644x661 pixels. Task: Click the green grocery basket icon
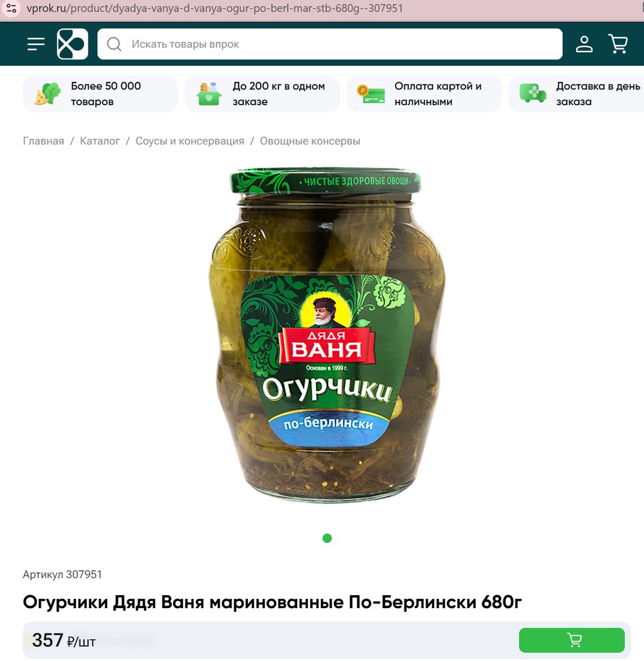[209, 94]
